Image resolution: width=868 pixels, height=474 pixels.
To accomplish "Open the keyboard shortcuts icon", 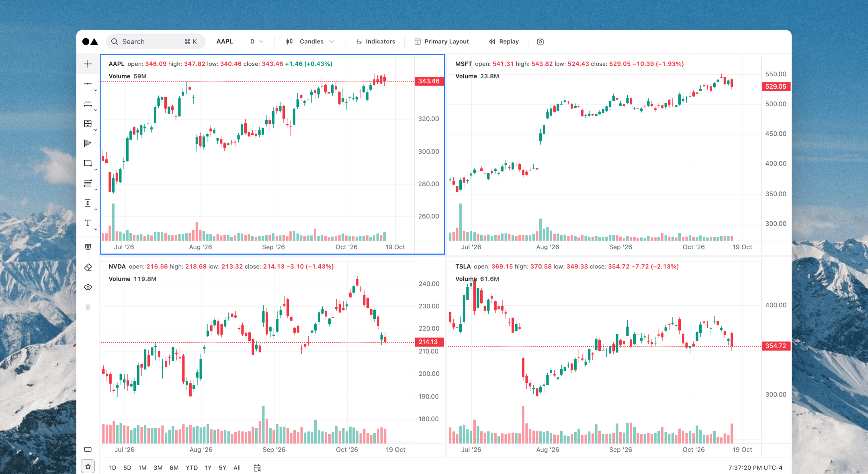I will [x=88, y=449].
